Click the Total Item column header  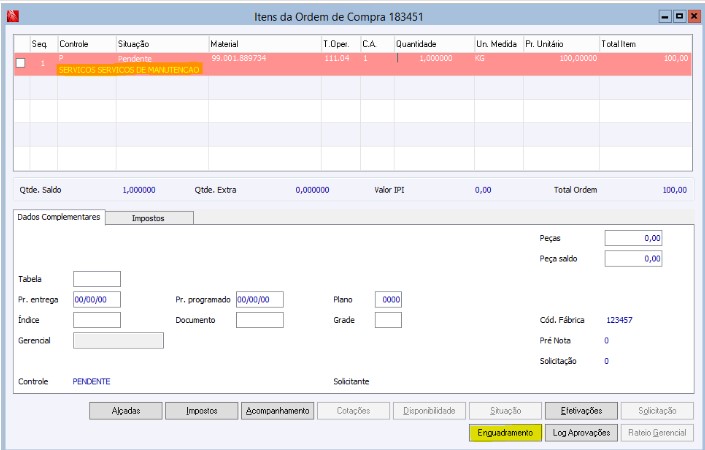[646, 44]
